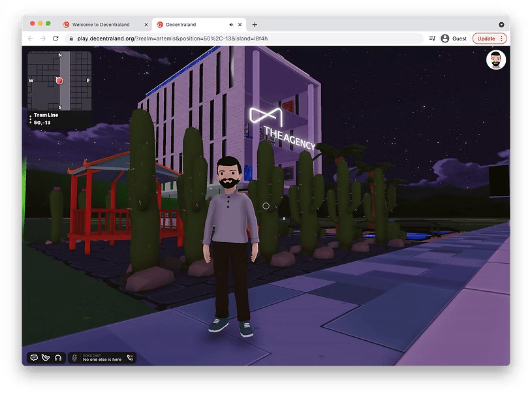
Task: Open the text chat bubble icon
Action: [34, 358]
